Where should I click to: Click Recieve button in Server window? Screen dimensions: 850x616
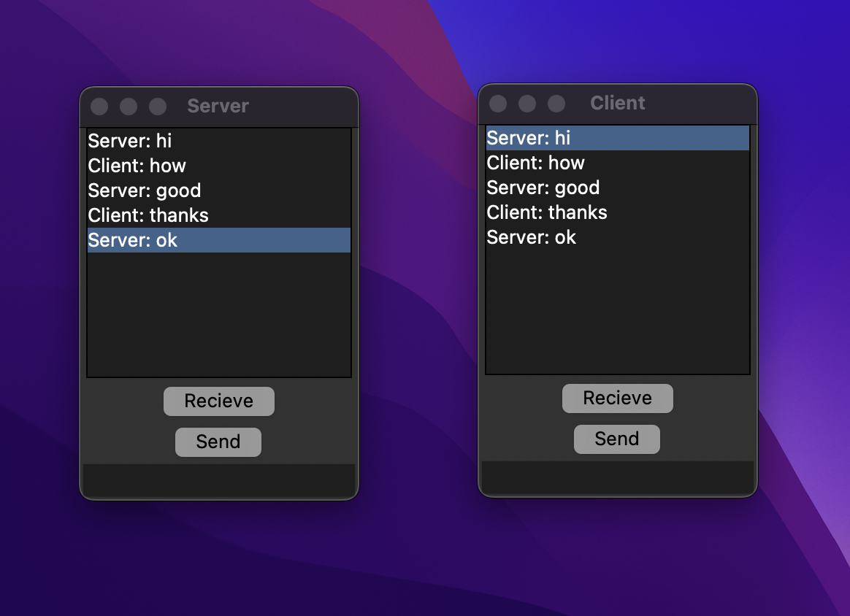pyautogui.click(x=219, y=401)
